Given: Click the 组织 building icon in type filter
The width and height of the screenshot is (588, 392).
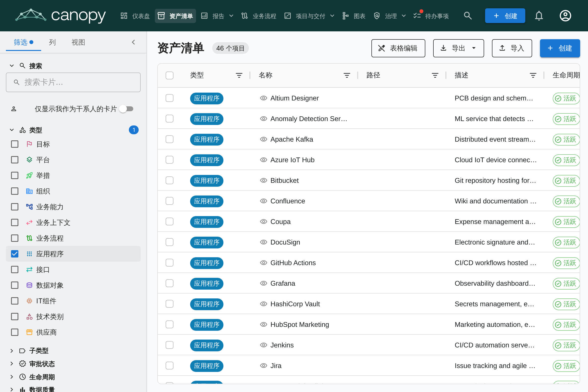Looking at the screenshot, I should [x=29, y=191].
